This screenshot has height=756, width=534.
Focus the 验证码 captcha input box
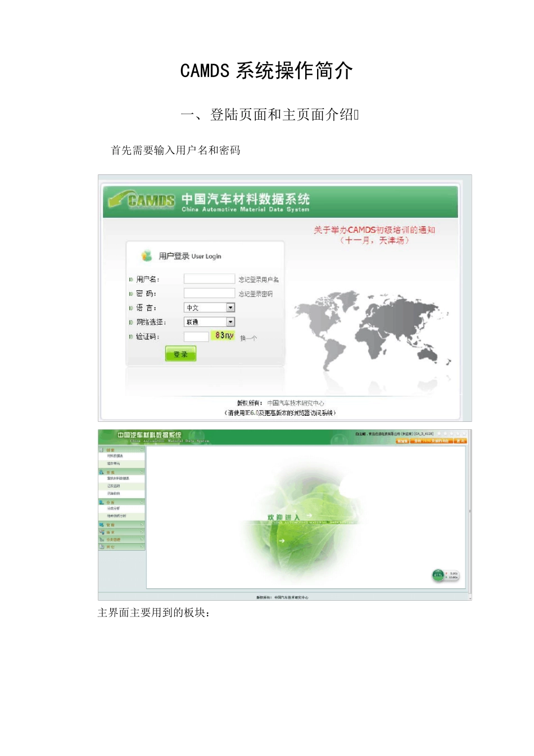(x=196, y=336)
